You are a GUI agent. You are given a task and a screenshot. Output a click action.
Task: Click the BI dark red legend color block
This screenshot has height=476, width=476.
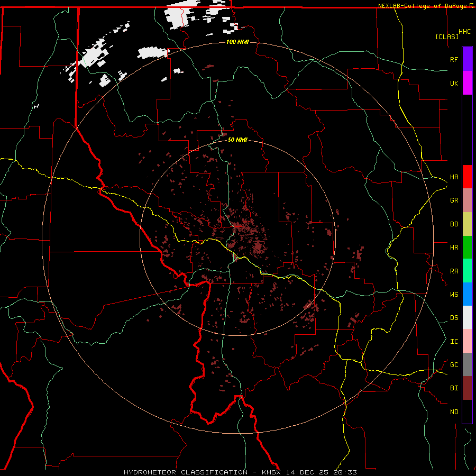tap(467, 388)
